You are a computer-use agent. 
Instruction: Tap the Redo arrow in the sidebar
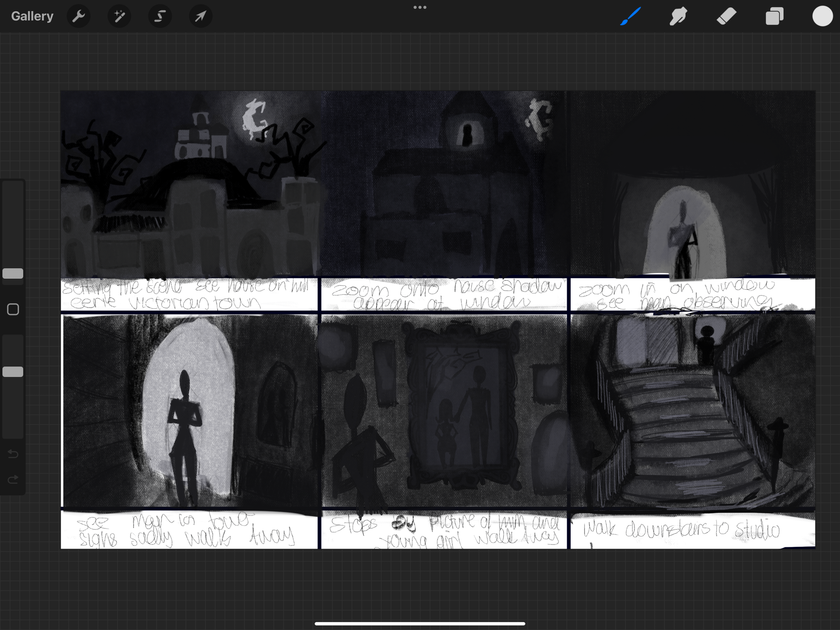tap(12, 479)
